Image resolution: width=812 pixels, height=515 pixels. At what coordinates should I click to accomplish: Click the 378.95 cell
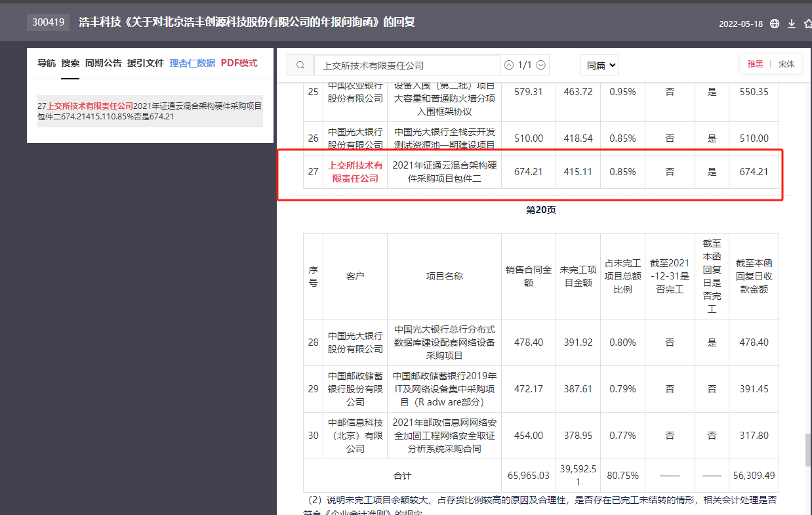[x=578, y=436]
